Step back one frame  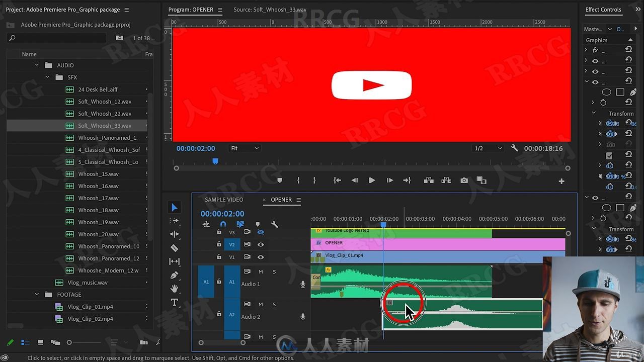[x=355, y=180]
